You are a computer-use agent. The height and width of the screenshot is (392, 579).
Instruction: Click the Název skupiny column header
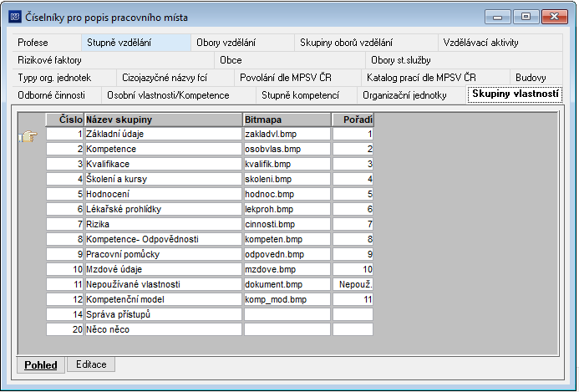click(163, 120)
